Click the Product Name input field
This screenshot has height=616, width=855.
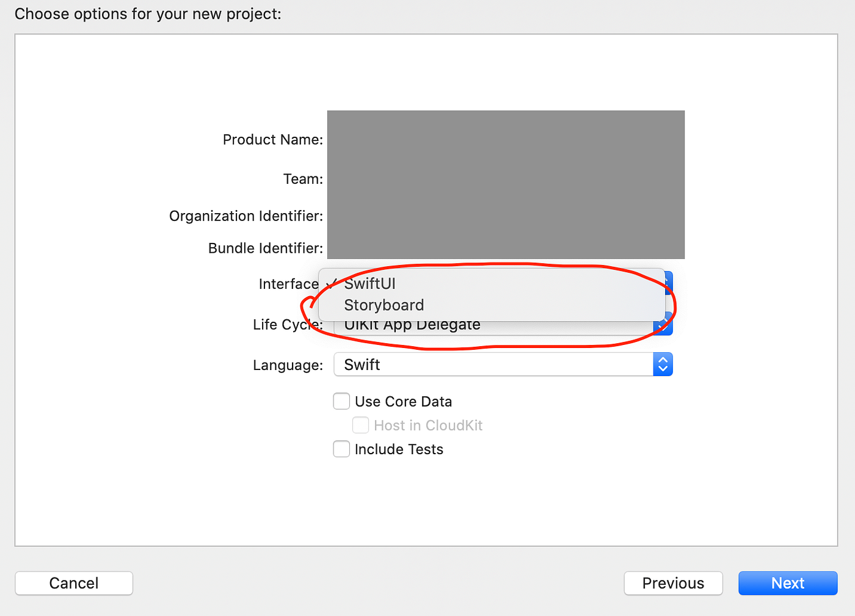506,139
